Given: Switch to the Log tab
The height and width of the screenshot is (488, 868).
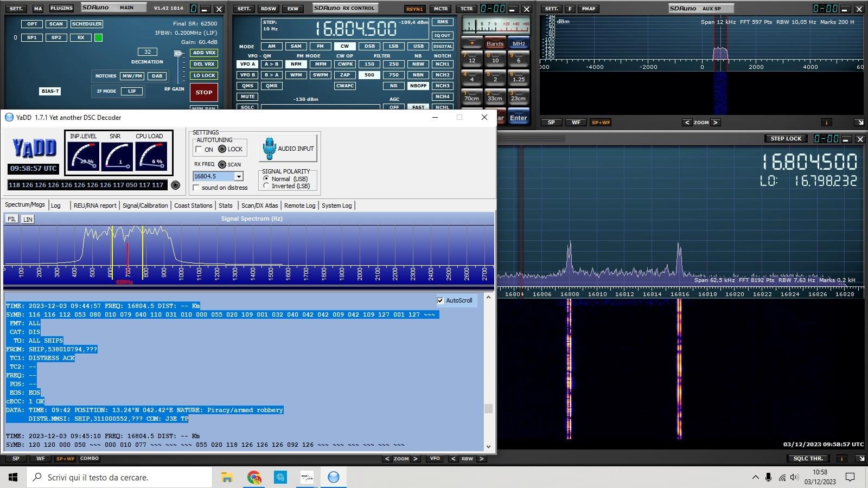Looking at the screenshot, I should click(55, 206).
